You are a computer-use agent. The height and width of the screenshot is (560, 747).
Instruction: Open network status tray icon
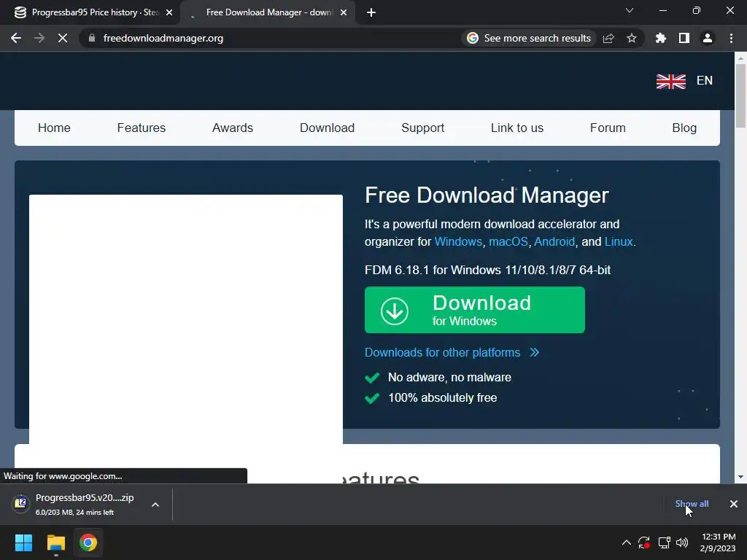click(664, 542)
